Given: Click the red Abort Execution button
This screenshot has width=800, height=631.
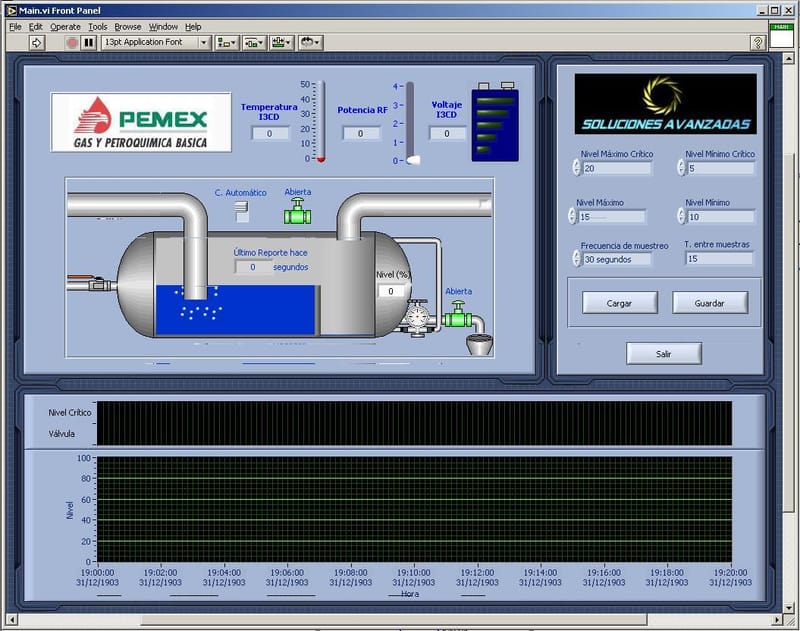Looking at the screenshot, I should 72,43.
